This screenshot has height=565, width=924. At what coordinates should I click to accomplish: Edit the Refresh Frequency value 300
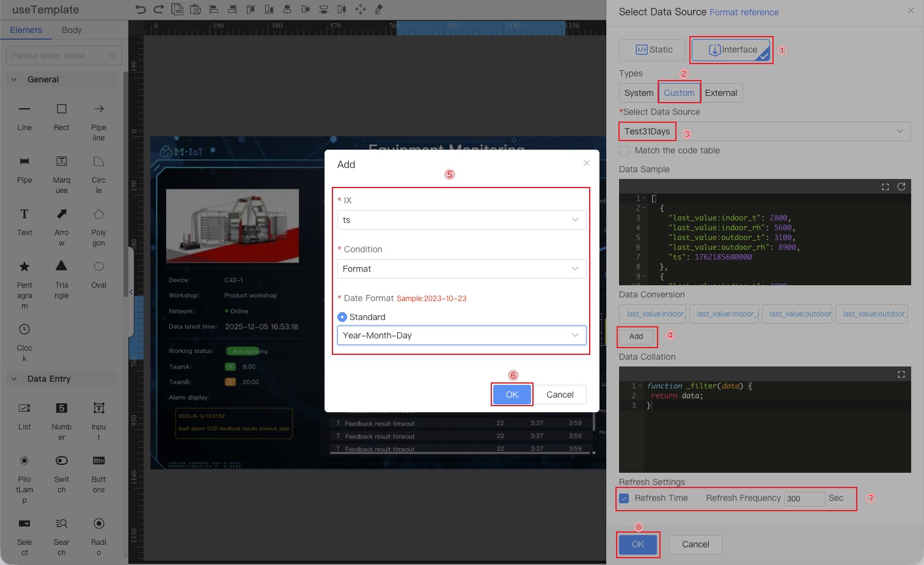coord(804,498)
